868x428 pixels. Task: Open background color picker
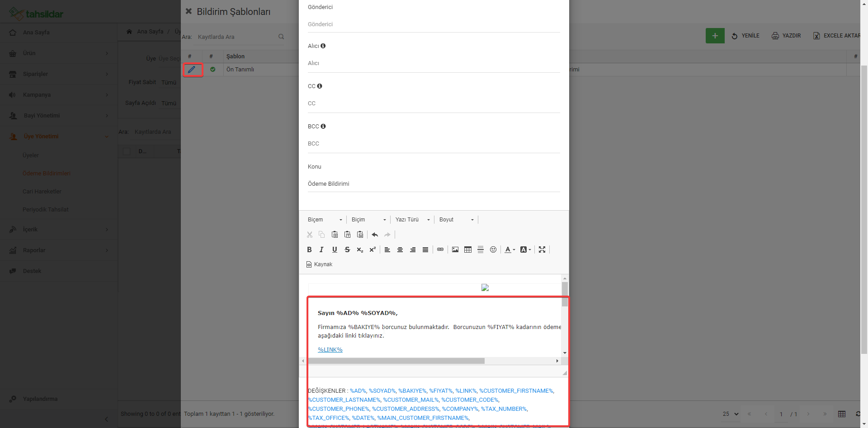pyautogui.click(x=525, y=249)
